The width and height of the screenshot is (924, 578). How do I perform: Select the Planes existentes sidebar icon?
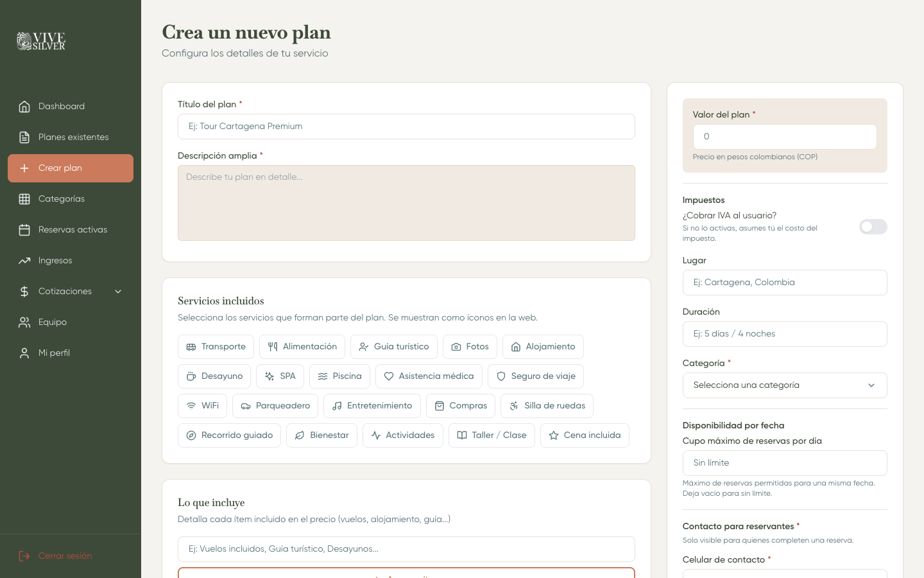(x=24, y=137)
